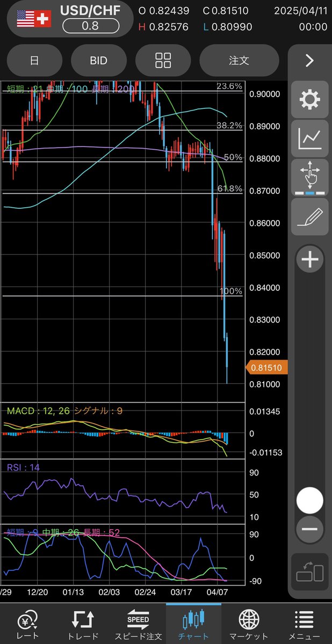Tap the low price L 0.80990

click(228, 26)
